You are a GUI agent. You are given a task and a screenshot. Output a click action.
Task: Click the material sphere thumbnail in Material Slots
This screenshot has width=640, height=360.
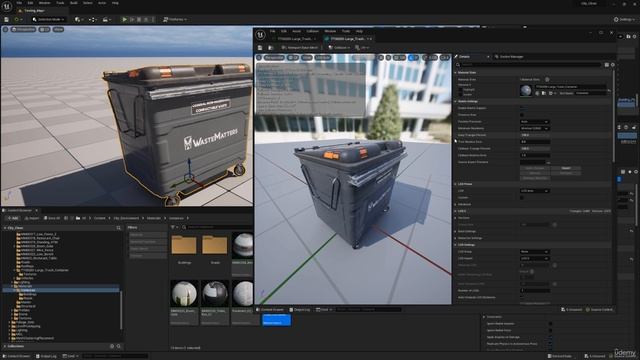coord(526,90)
